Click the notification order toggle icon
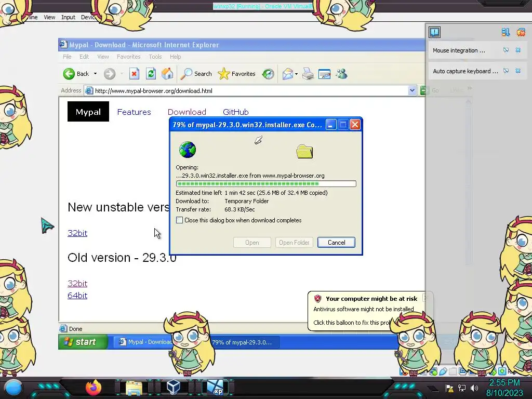 point(506,32)
